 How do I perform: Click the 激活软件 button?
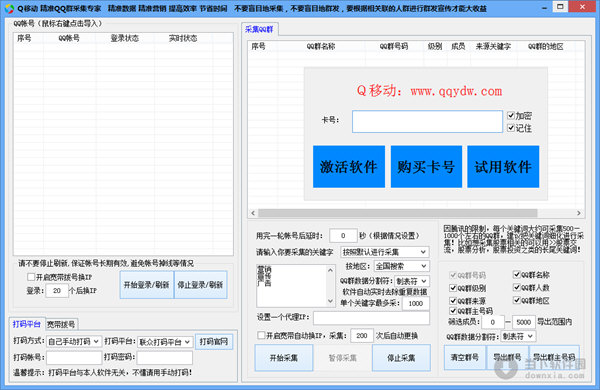pyautogui.click(x=349, y=166)
